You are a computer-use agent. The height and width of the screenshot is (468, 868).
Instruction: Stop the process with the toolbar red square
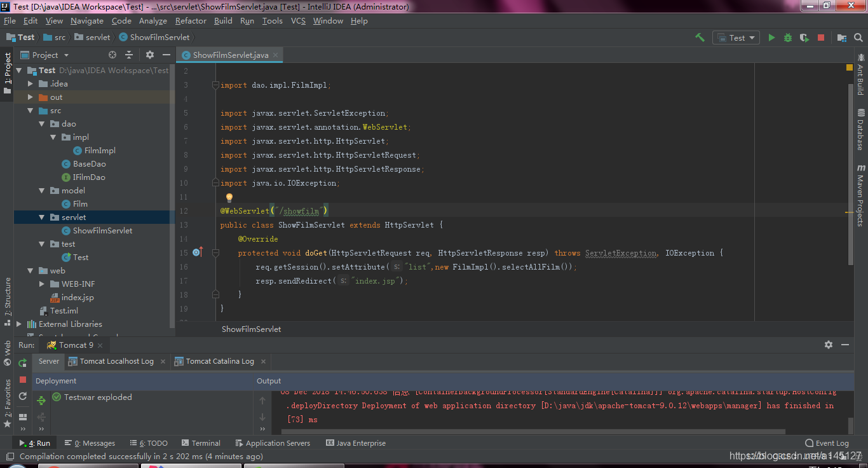click(x=821, y=38)
